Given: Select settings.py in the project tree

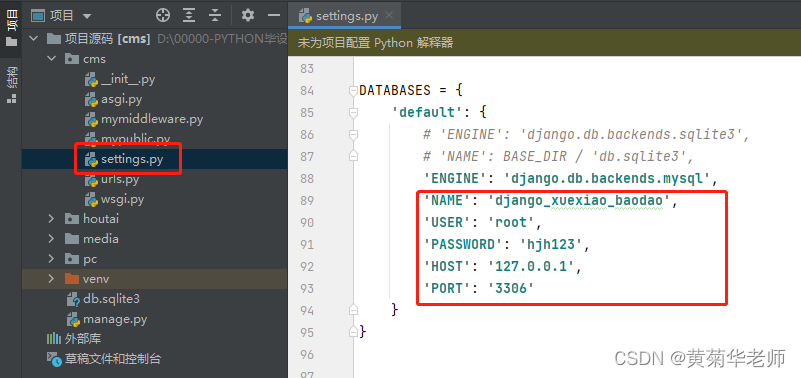Looking at the screenshot, I should pyautogui.click(x=132, y=159).
